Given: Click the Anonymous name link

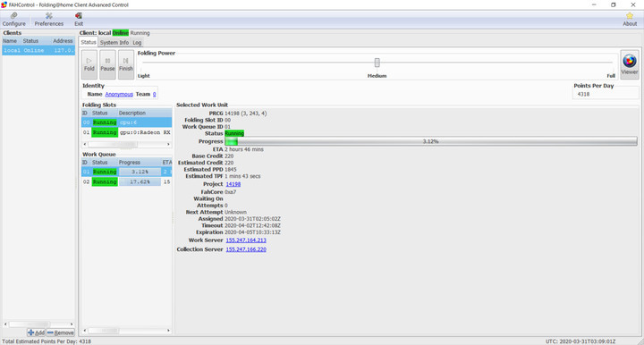Looking at the screenshot, I should [119, 94].
